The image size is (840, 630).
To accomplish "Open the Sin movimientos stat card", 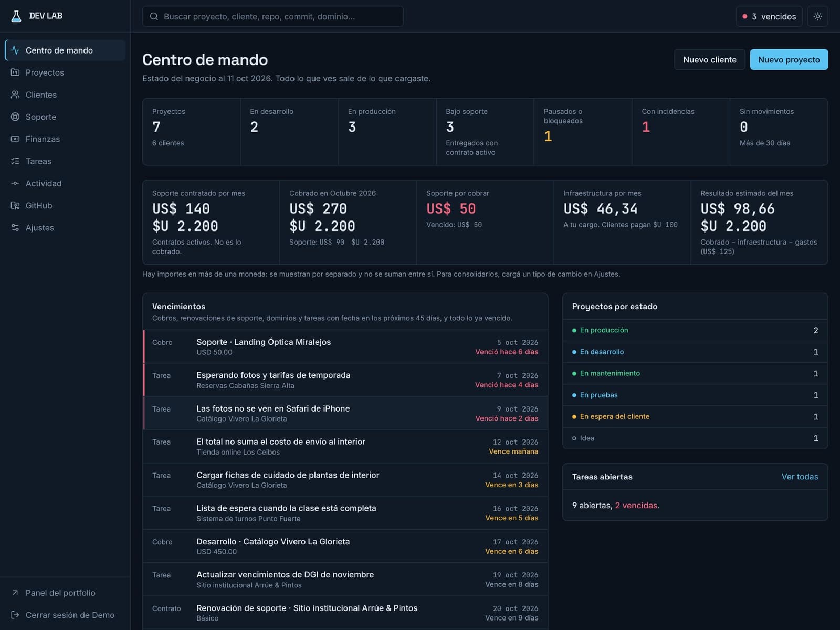I will click(x=779, y=132).
